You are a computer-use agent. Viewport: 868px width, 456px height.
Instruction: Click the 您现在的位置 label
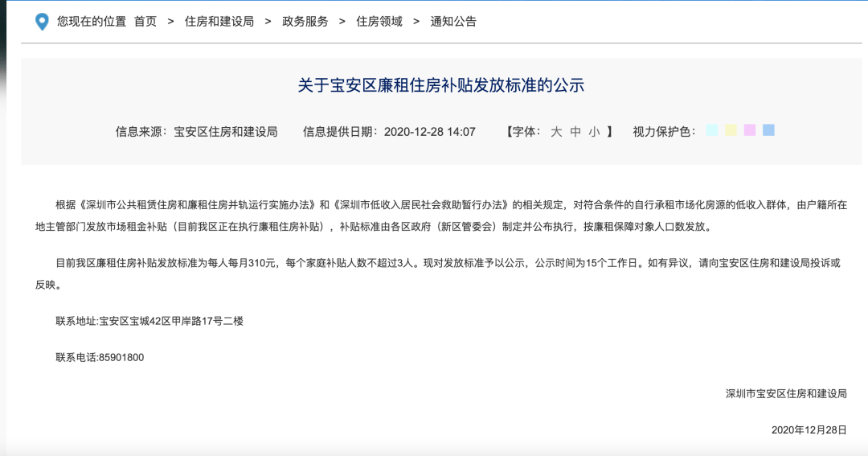click(x=92, y=22)
